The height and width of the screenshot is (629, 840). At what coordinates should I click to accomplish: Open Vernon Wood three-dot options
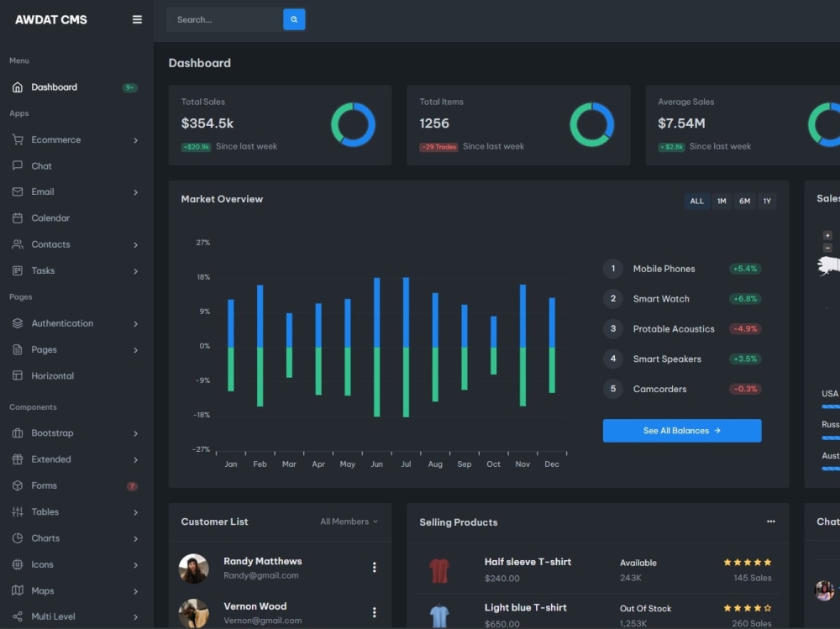(374, 612)
